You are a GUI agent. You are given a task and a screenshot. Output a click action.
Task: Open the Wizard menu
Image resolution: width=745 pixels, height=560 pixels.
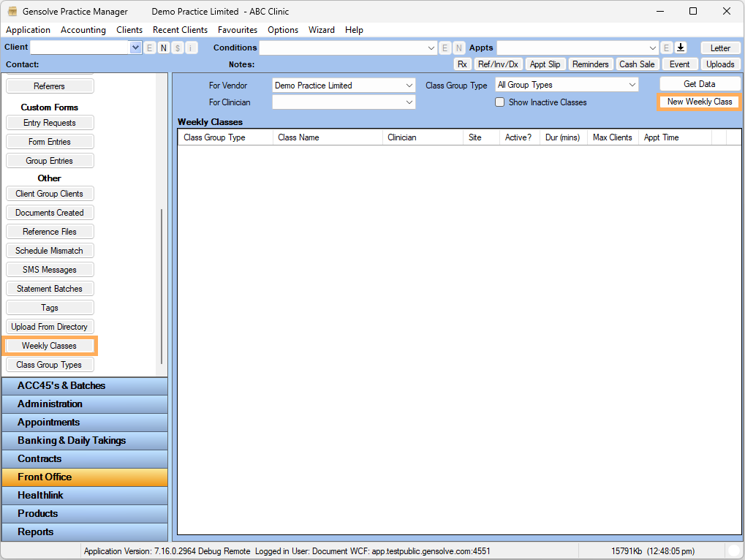321,30
